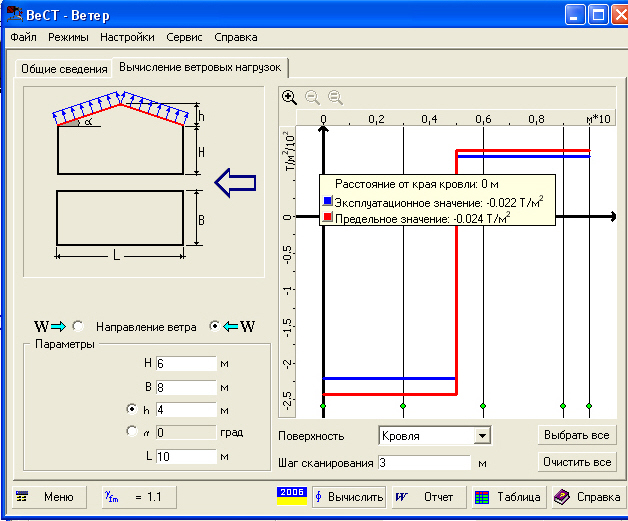Click the Выбрать все button

point(577,435)
